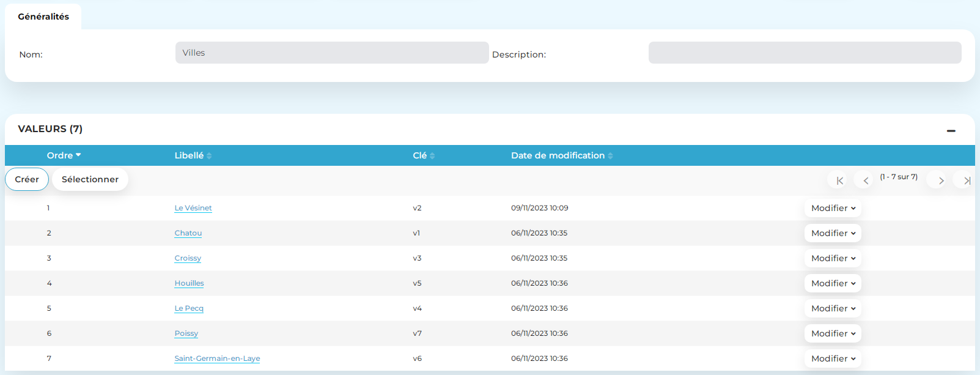980x375 pixels.
Task: Go to previous page of values
Action: coord(865,180)
